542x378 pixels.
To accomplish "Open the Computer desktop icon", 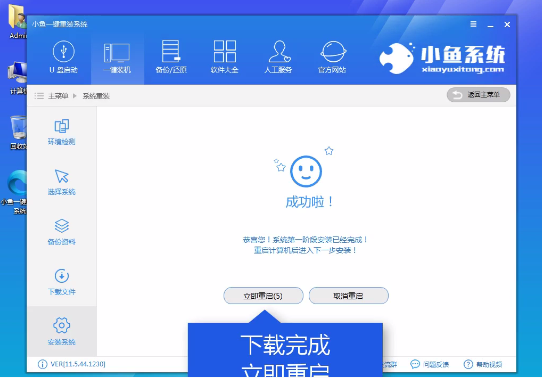I will tap(17, 78).
